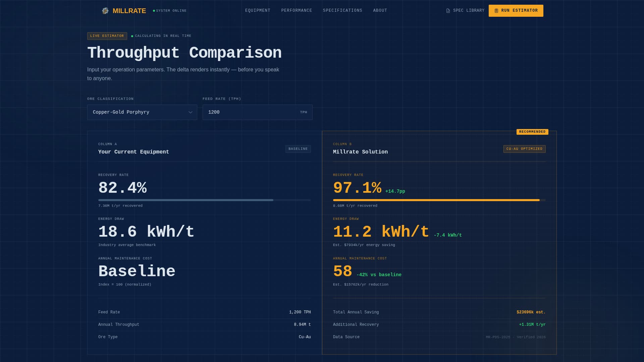Screen dimensions: 644x362
Task: Click the MILLRATE brand name
Action: click(129, 11)
